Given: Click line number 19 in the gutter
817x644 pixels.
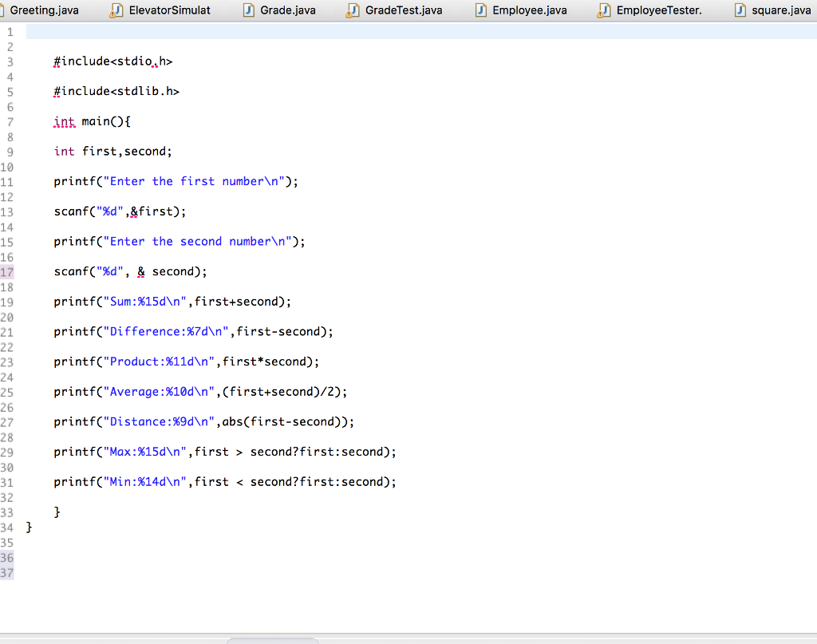Looking at the screenshot, I should [8, 302].
